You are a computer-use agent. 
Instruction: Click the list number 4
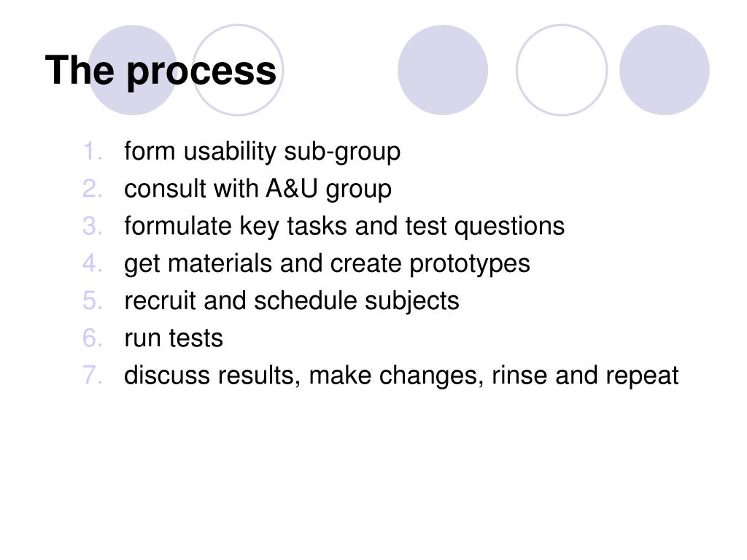(93, 263)
